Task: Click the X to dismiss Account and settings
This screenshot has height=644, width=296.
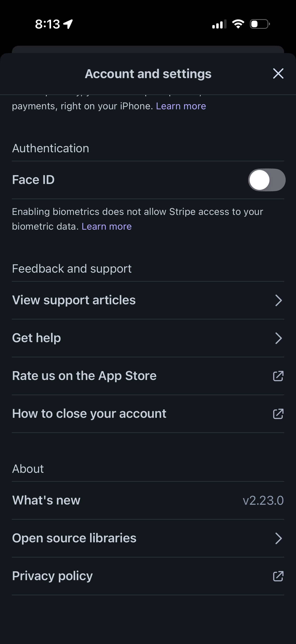Action: (278, 73)
